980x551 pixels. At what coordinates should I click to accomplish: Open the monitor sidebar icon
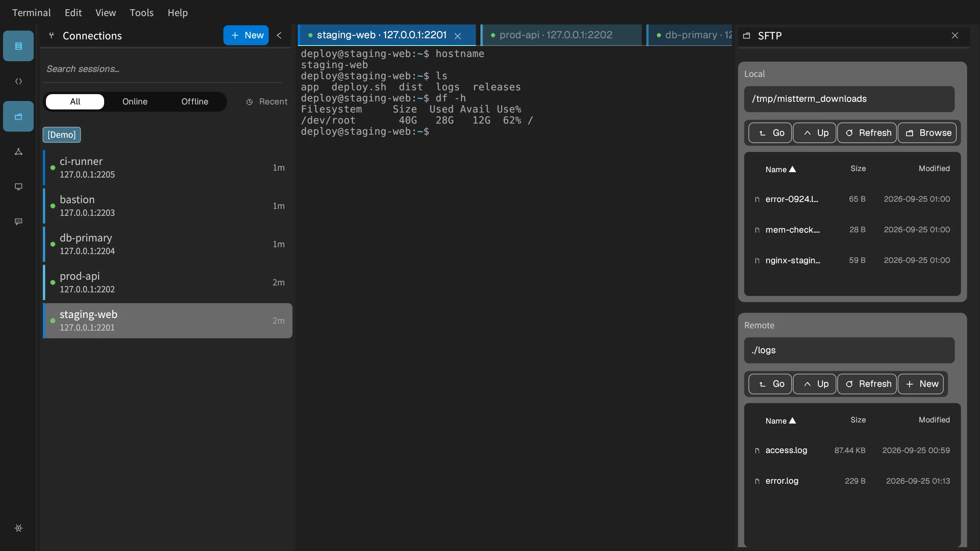(x=18, y=187)
